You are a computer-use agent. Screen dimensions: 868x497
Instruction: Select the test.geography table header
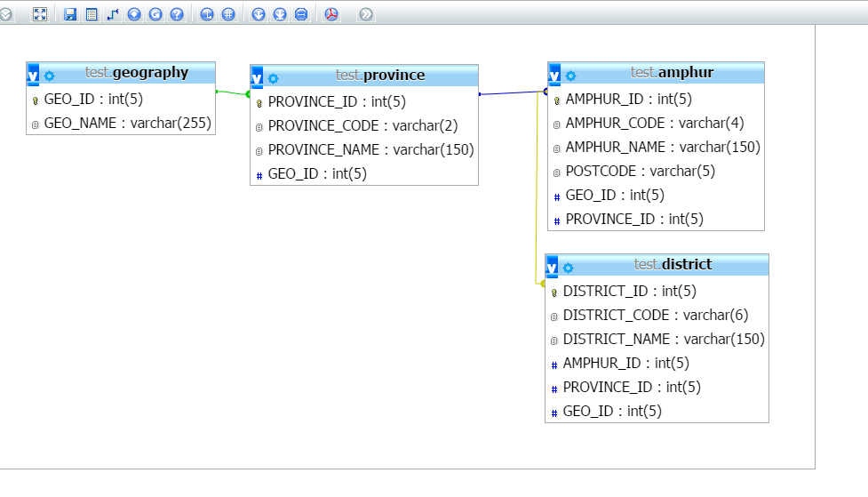136,73
